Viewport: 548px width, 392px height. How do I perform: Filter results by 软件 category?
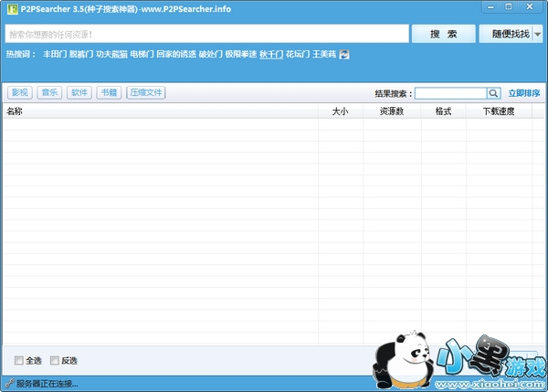(79, 92)
